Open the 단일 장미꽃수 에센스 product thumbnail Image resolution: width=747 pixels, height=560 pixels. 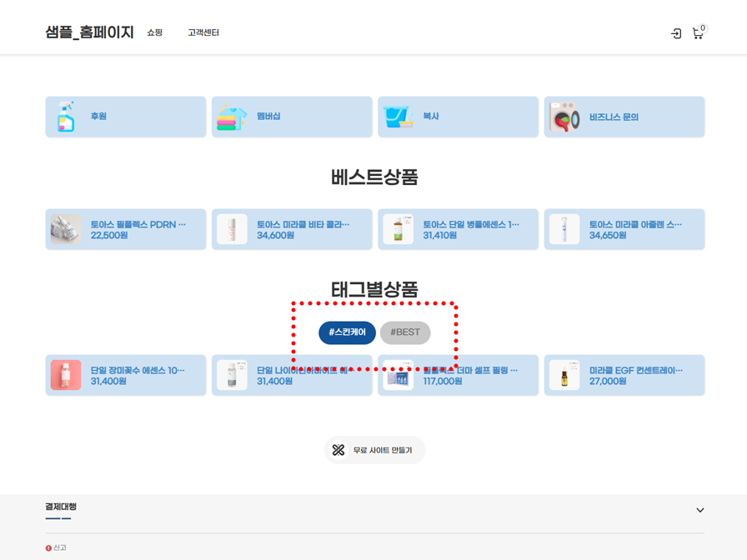[66, 375]
